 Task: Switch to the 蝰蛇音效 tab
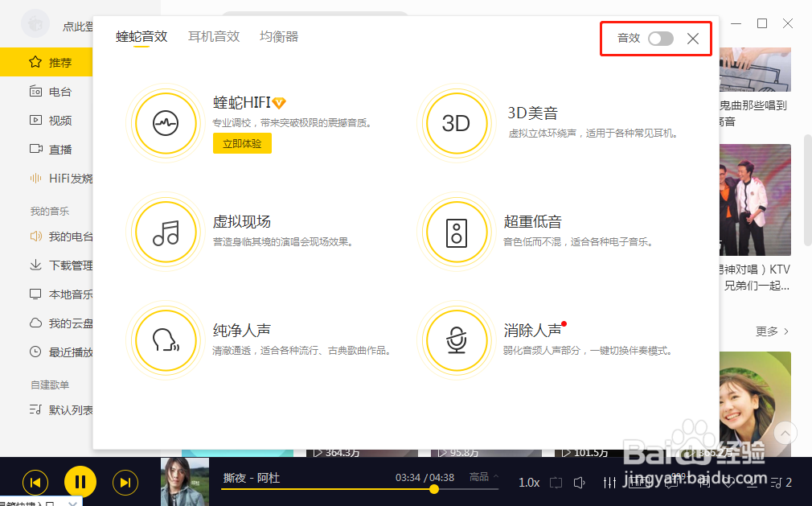point(141,37)
